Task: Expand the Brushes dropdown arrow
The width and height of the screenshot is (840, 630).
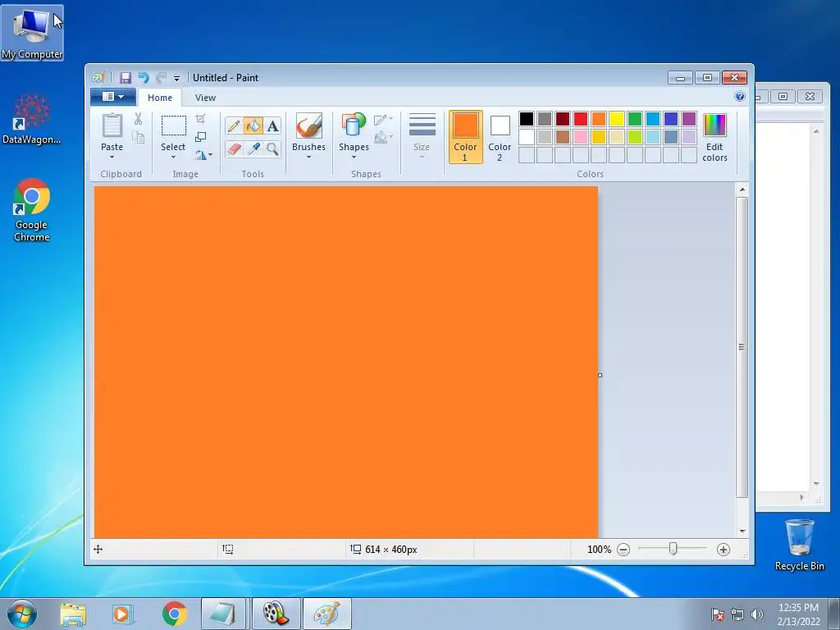Action: (308, 157)
